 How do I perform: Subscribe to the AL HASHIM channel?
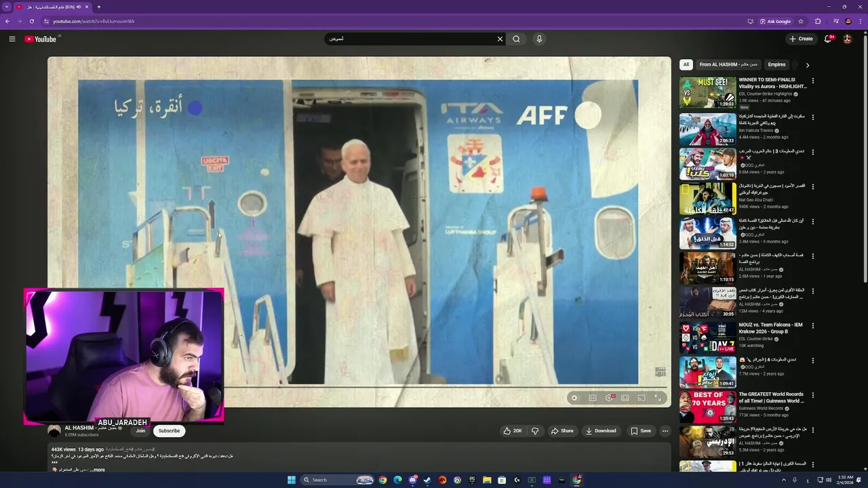point(169,430)
